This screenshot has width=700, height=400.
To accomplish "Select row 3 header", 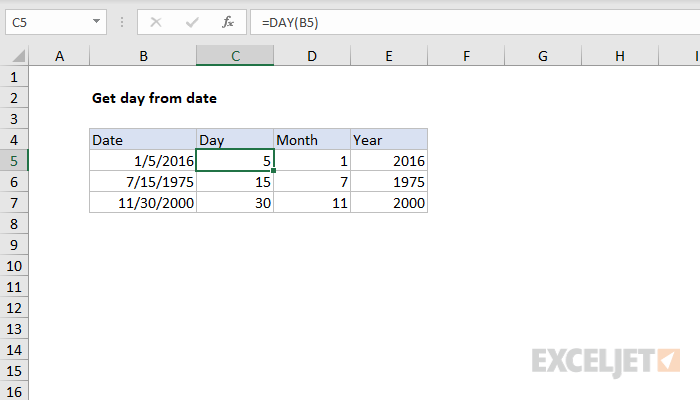I will tap(14, 119).
